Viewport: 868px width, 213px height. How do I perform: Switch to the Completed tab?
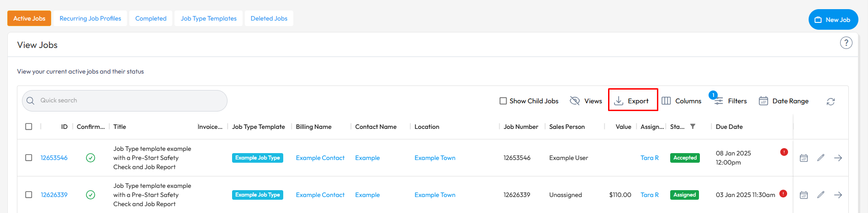(x=151, y=18)
